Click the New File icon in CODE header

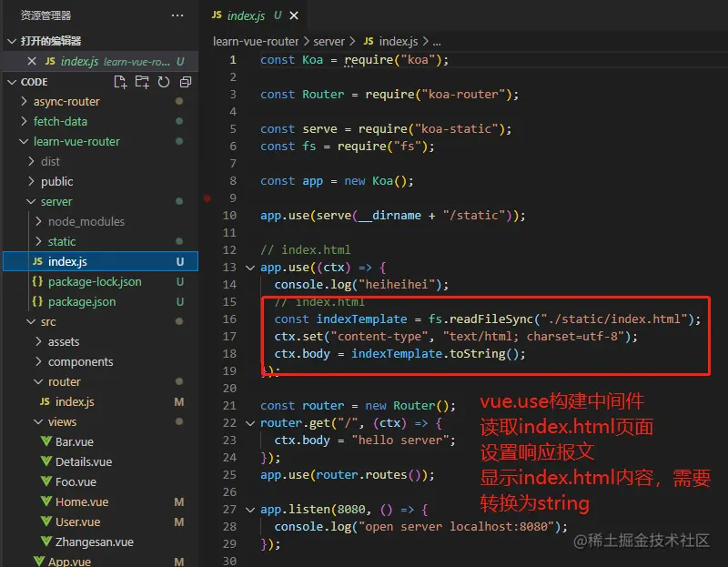[x=120, y=82]
